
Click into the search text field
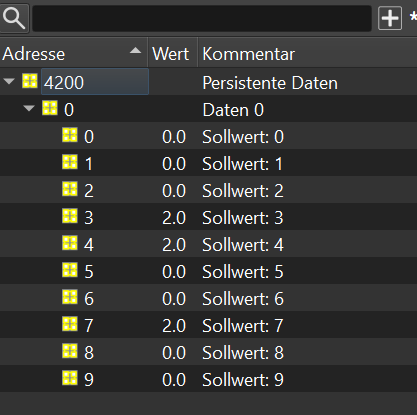click(202, 18)
